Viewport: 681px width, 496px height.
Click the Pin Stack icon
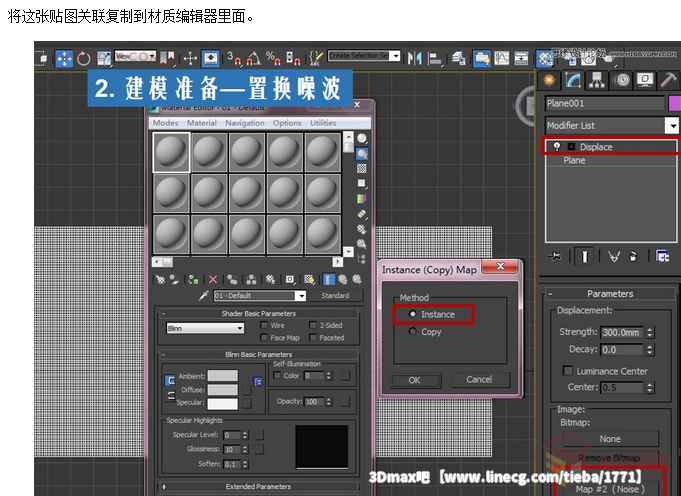pyautogui.click(x=555, y=257)
